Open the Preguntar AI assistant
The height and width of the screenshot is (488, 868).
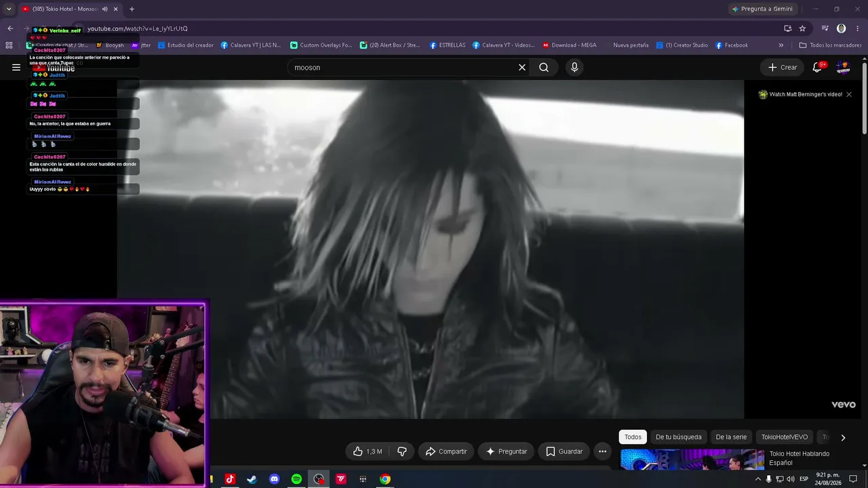[x=506, y=451]
